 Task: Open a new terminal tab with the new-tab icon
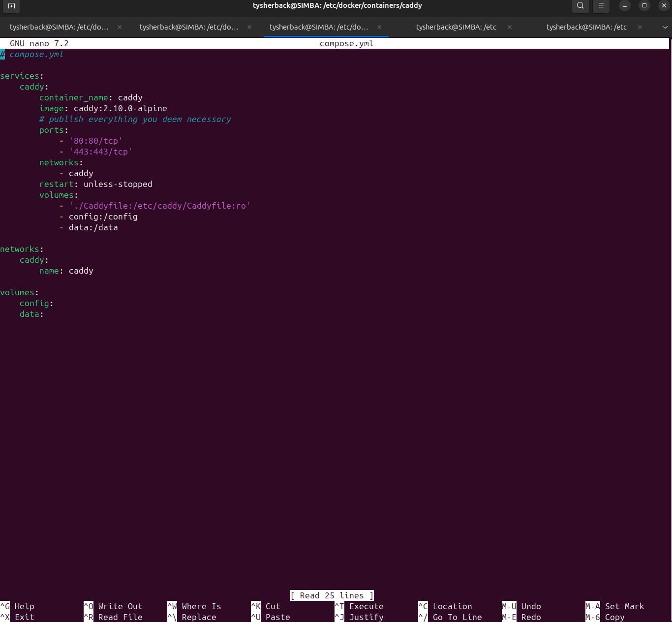point(11,6)
